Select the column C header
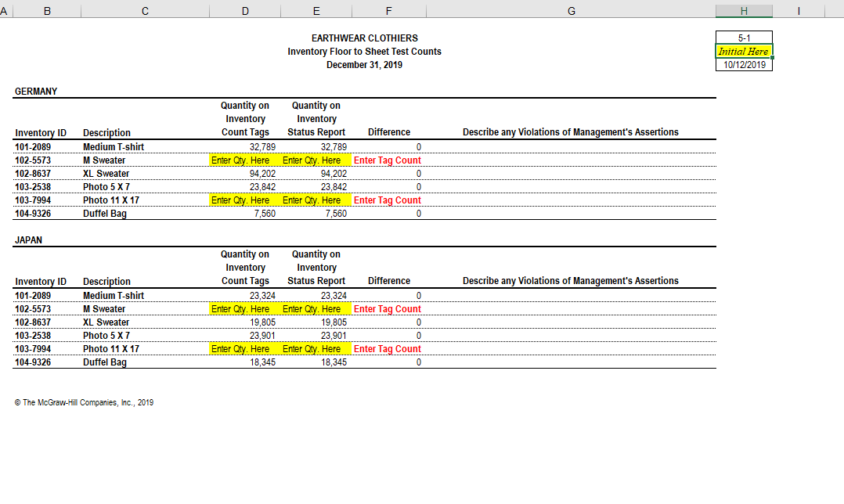This screenshot has width=844, height=504. 145,11
